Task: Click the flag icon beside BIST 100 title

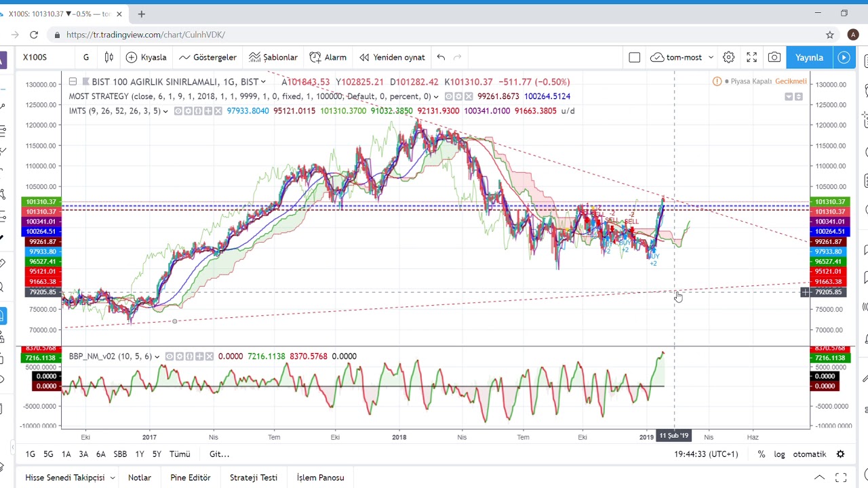Action: (x=85, y=82)
